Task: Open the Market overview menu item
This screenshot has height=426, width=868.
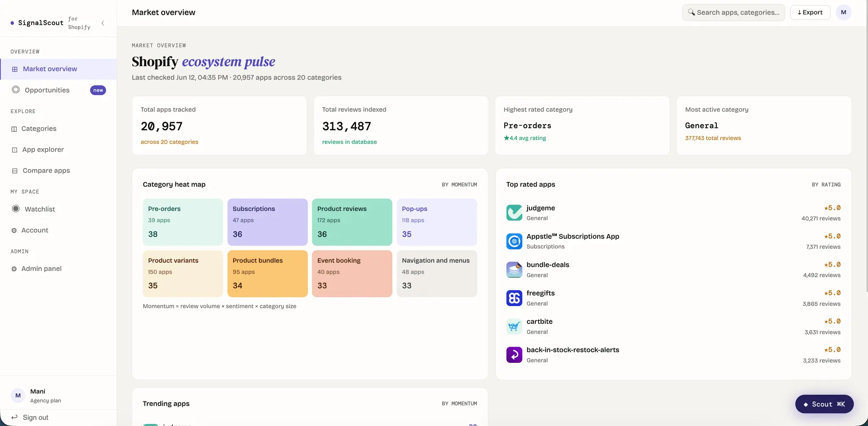Action: coord(58,69)
